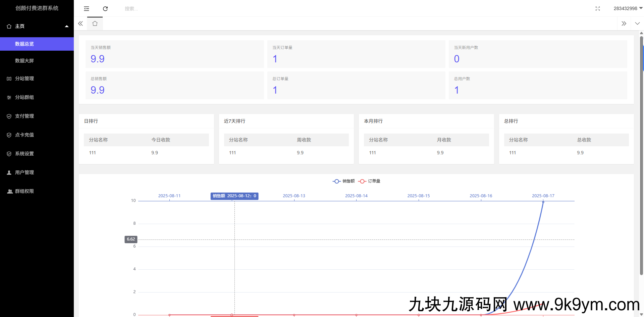Screen dimensions: 644x317
Task: Select the home tab above the dashboard
Action: [x=95, y=23]
